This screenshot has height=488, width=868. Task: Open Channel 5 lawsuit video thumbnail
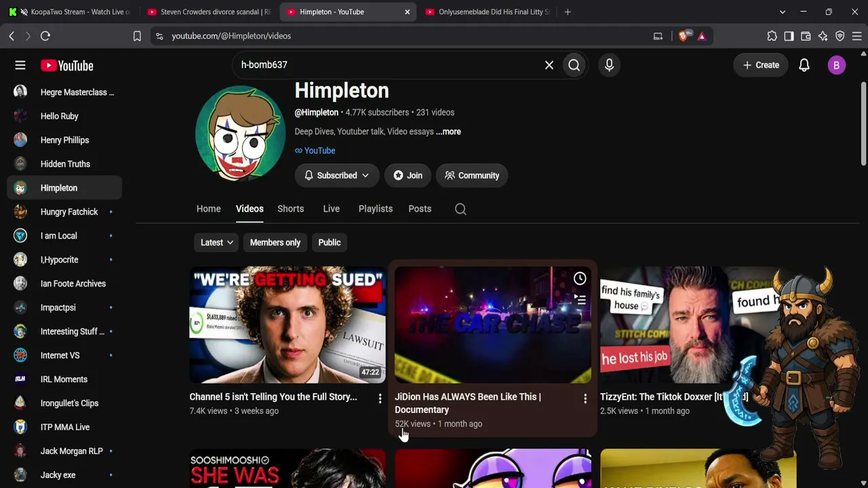click(x=288, y=325)
